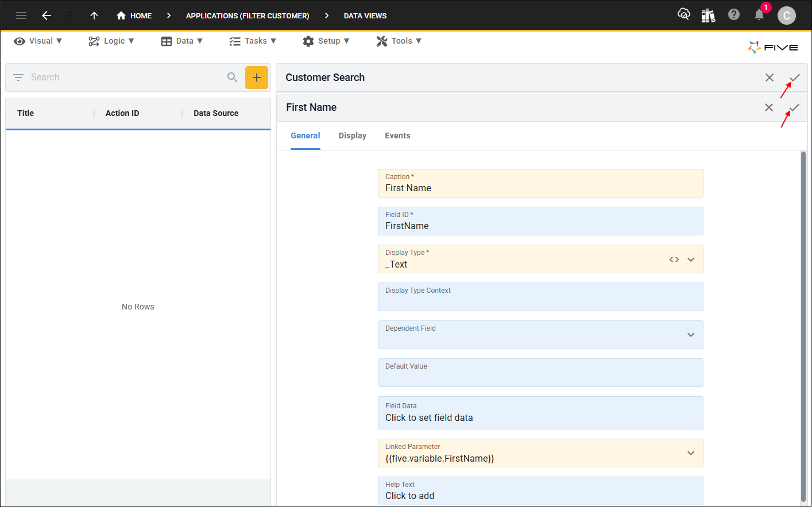
Task: Open DATA VIEWS breadcrumb
Action: (x=365, y=16)
